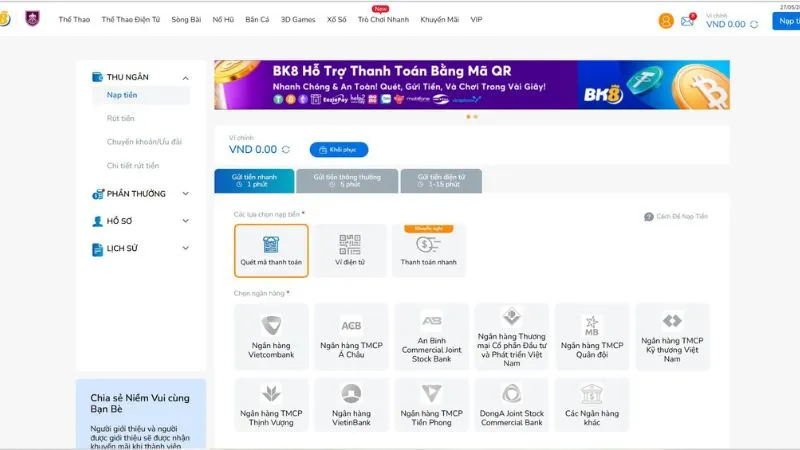Click the Khôi phục button

(339, 149)
